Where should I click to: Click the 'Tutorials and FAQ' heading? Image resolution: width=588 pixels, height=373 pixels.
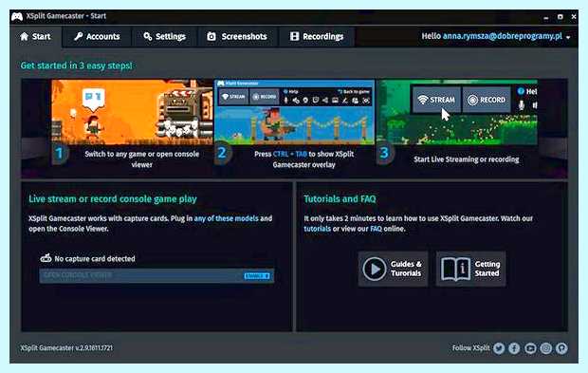point(340,199)
